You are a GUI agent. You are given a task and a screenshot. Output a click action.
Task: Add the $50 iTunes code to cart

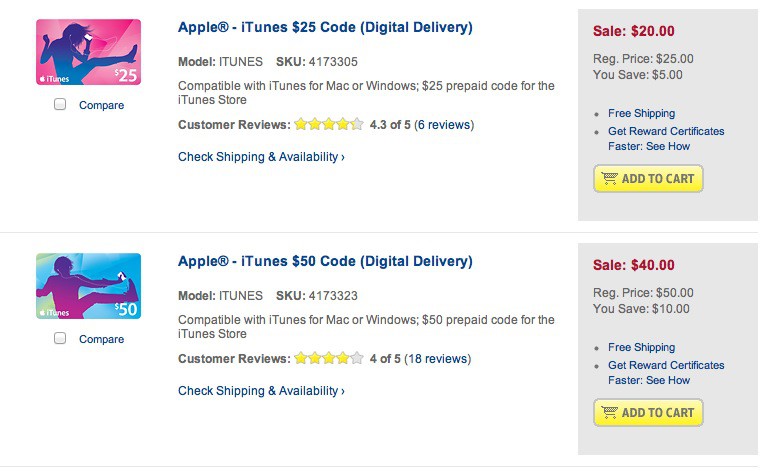[x=648, y=413]
